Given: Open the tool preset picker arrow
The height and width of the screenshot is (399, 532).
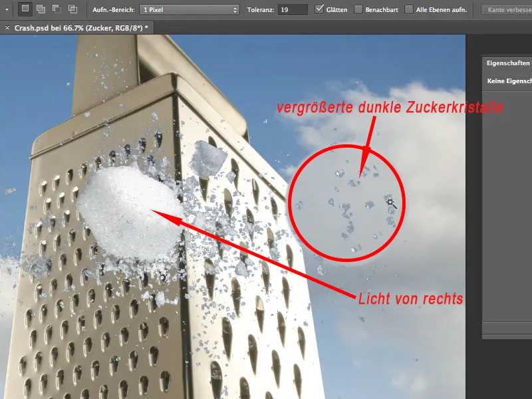Looking at the screenshot, I should click(x=7, y=9).
